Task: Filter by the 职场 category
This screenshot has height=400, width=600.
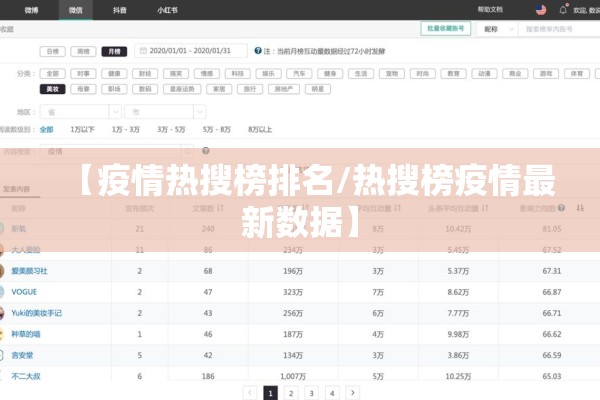Action: (x=114, y=89)
